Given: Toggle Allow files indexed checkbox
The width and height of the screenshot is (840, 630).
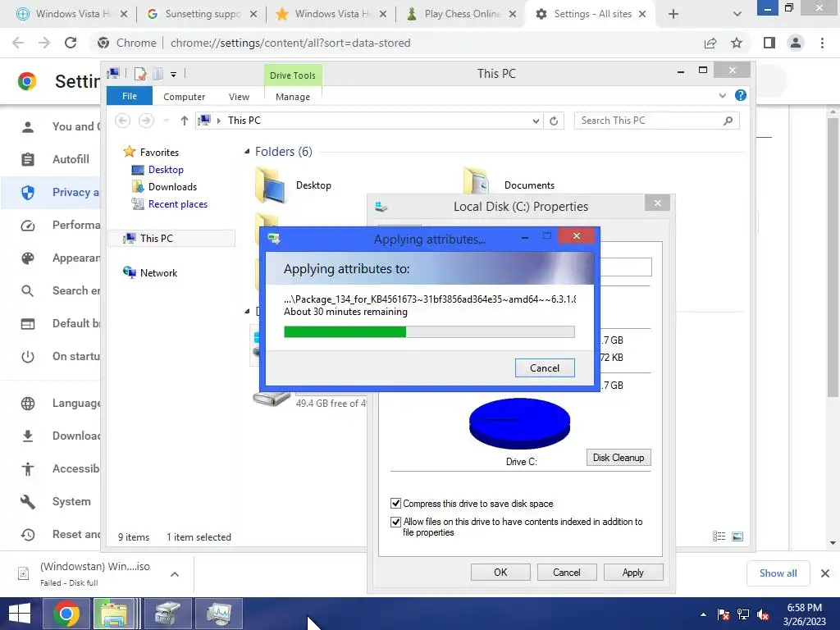Looking at the screenshot, I should 395,521.
